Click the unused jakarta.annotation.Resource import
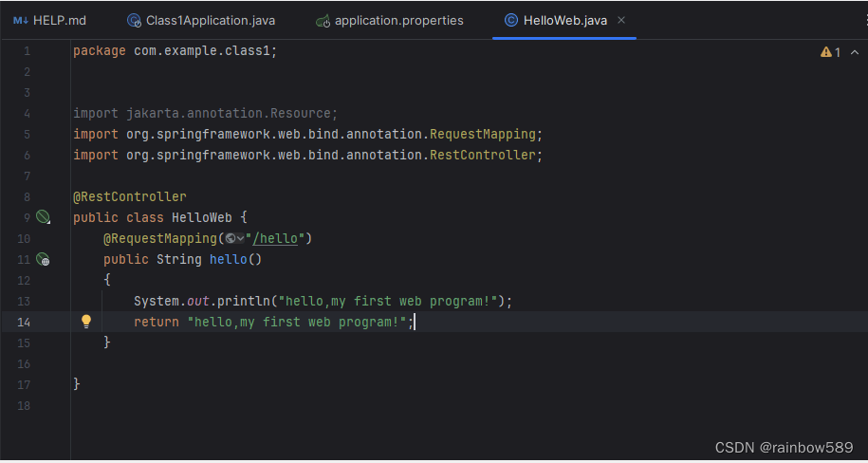 tap(205, 114)
